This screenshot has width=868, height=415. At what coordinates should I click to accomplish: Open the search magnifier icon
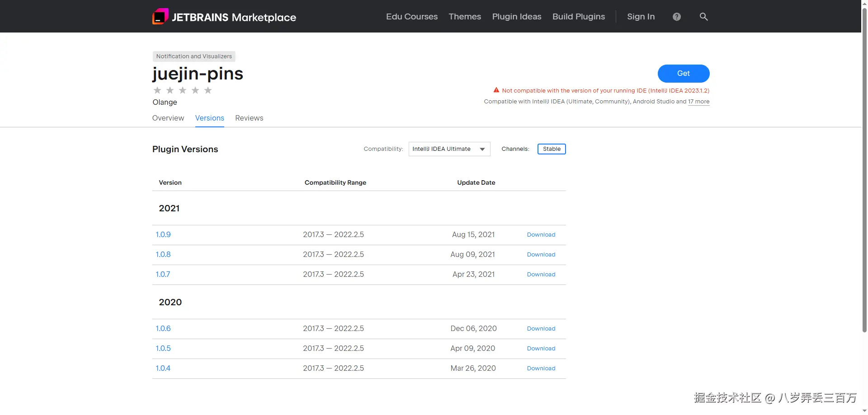click(x=703, y=17)
